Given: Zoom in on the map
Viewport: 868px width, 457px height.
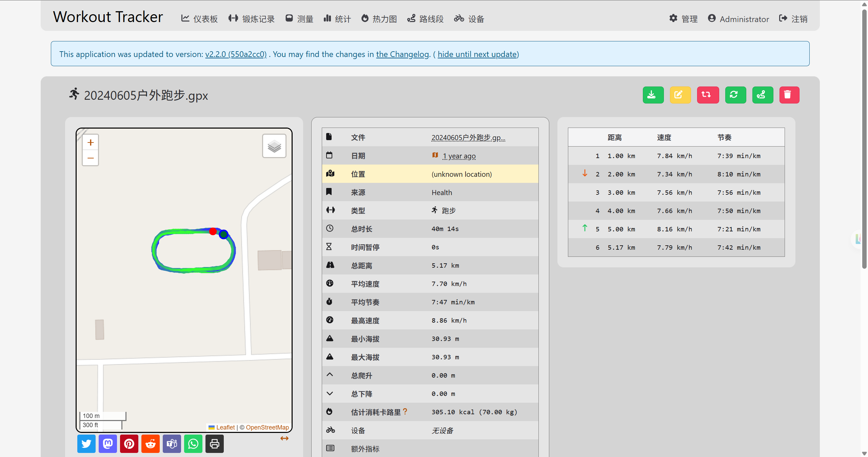Looking at the screenshot, I should pyautogui.click(x=91, y=142).
